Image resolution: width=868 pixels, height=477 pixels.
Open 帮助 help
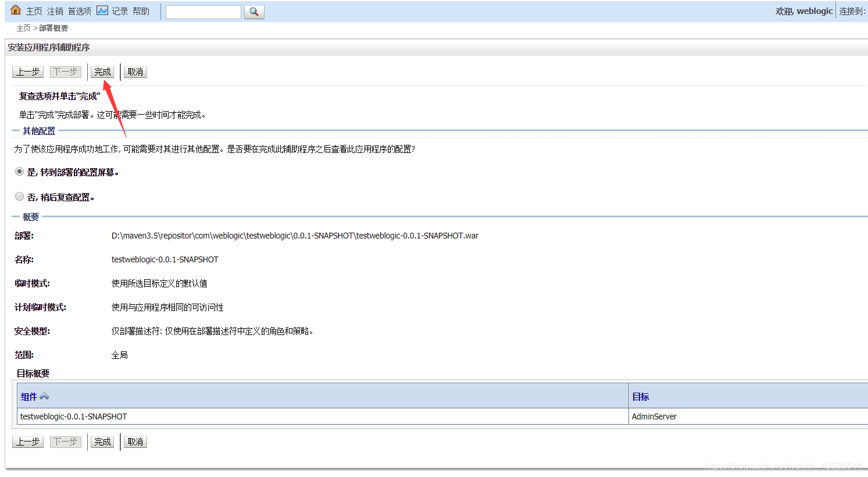pyautogui.click(x=141, y=11)
